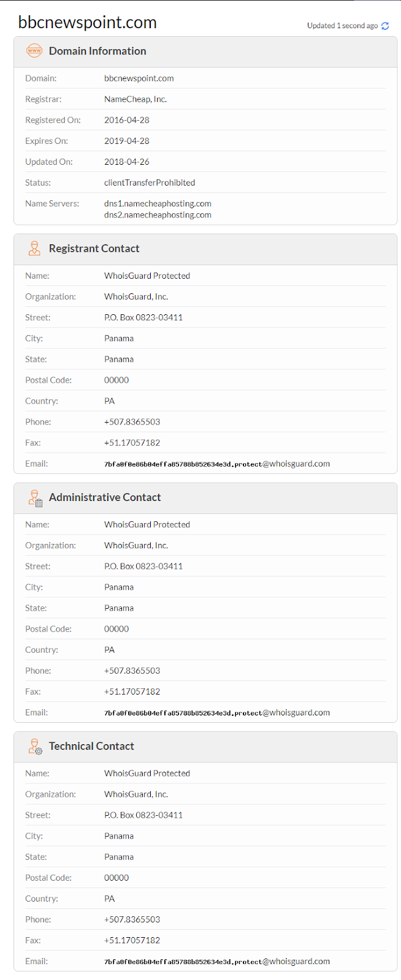401x980 pixels.
Task: Click the Updated 1 second ago text
Action: point(342,26)
